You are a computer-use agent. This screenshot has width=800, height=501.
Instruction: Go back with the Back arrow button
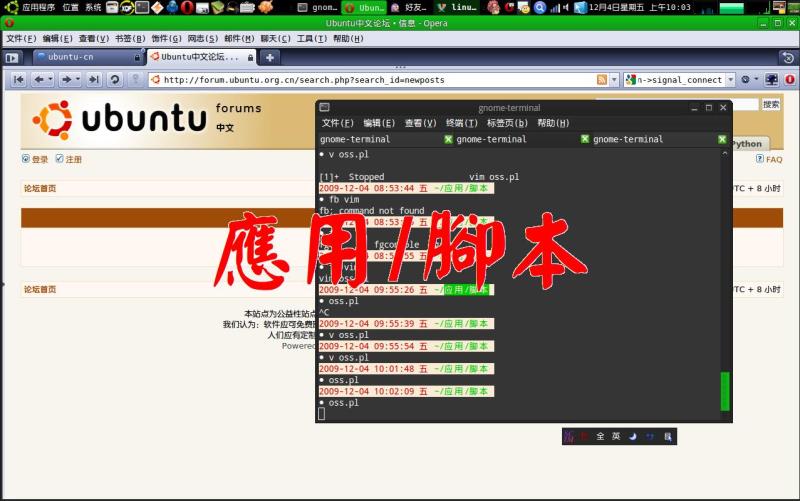[39, 80]
